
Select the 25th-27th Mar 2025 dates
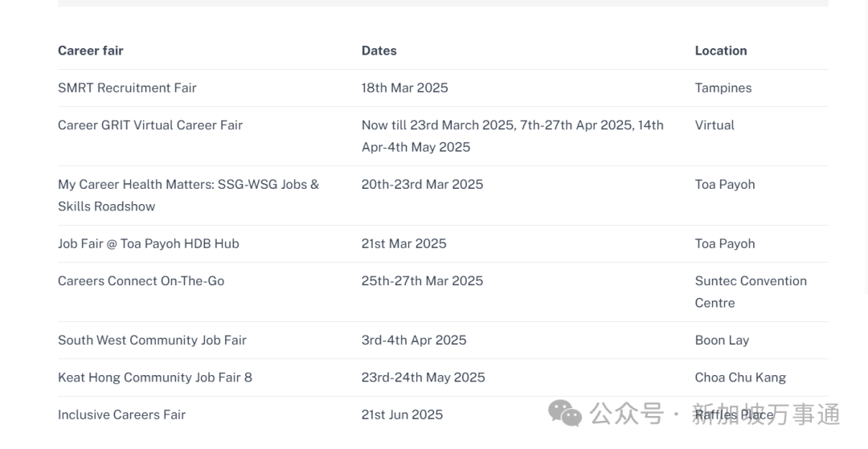423,281
